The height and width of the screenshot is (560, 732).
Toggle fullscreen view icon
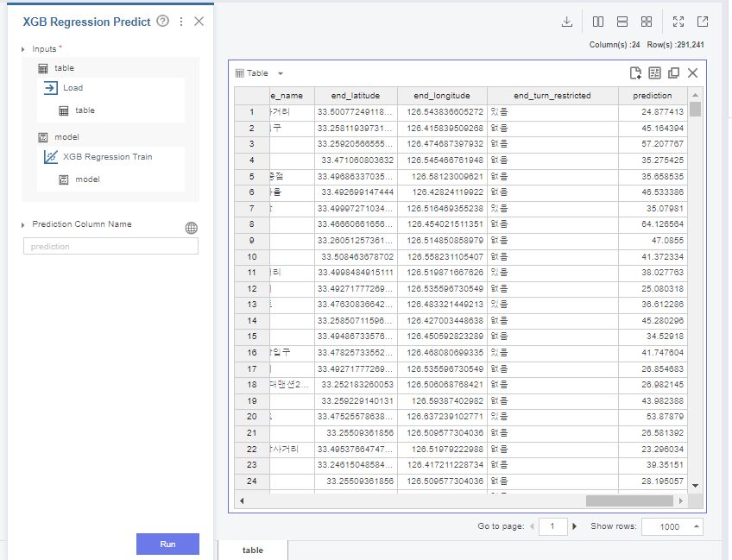pyautogui.click(x=678, y=22)
